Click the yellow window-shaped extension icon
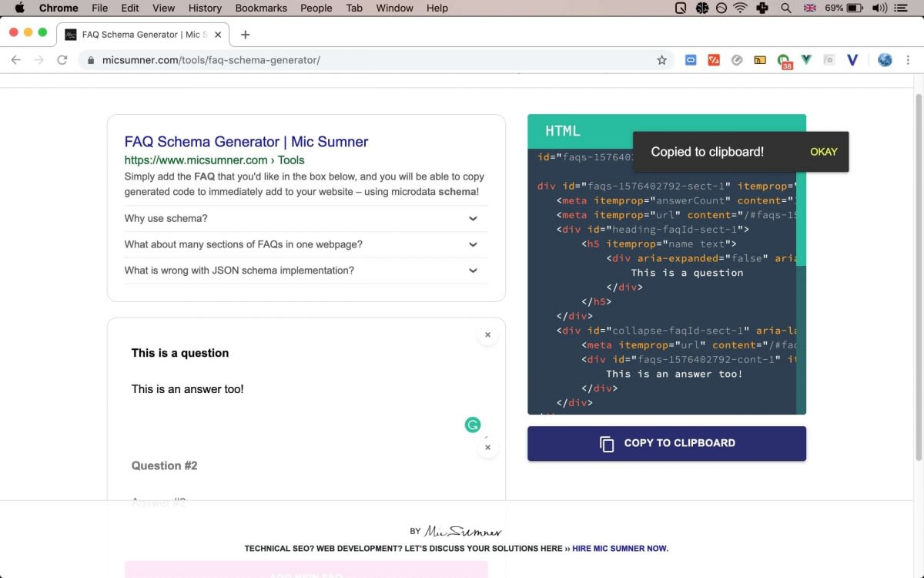Viewport: 924px width, 578px height. pyautogui.click(x=760, y=60)
